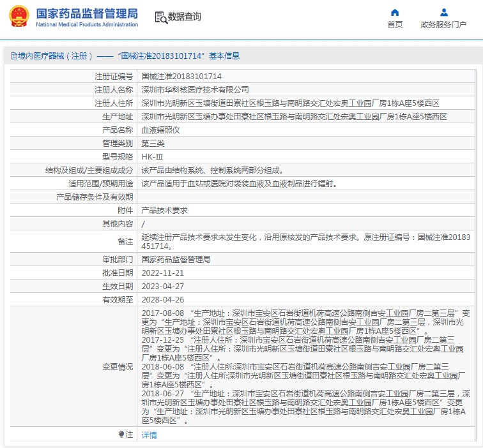Click the registration number 国械注准20183101714 value
The image size is (483, 448).
point(181,77)
